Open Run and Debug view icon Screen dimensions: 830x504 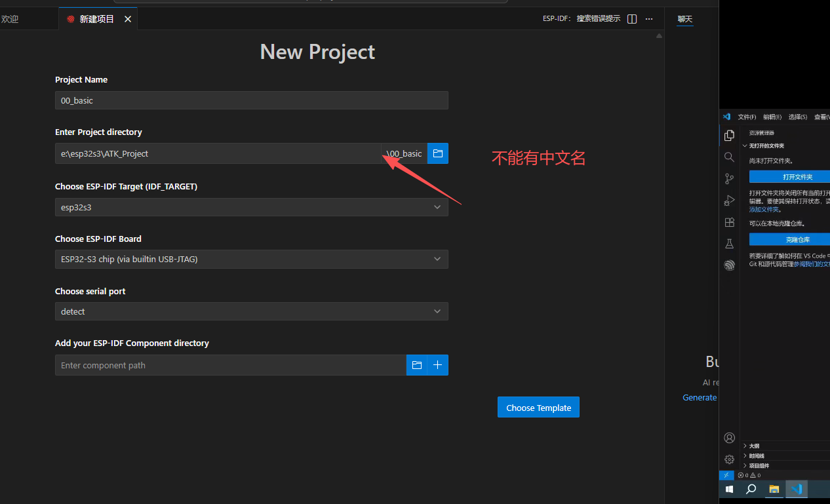click(x=729, y=201)
